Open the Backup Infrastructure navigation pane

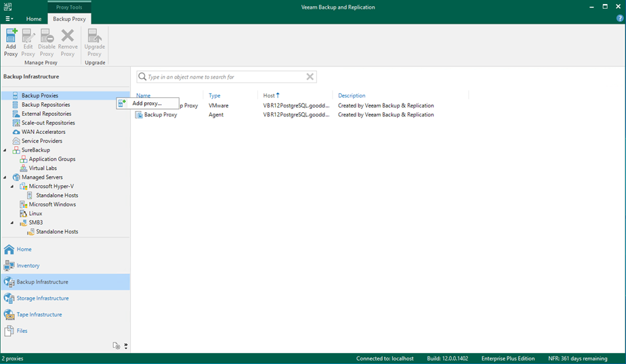point(65,282)
